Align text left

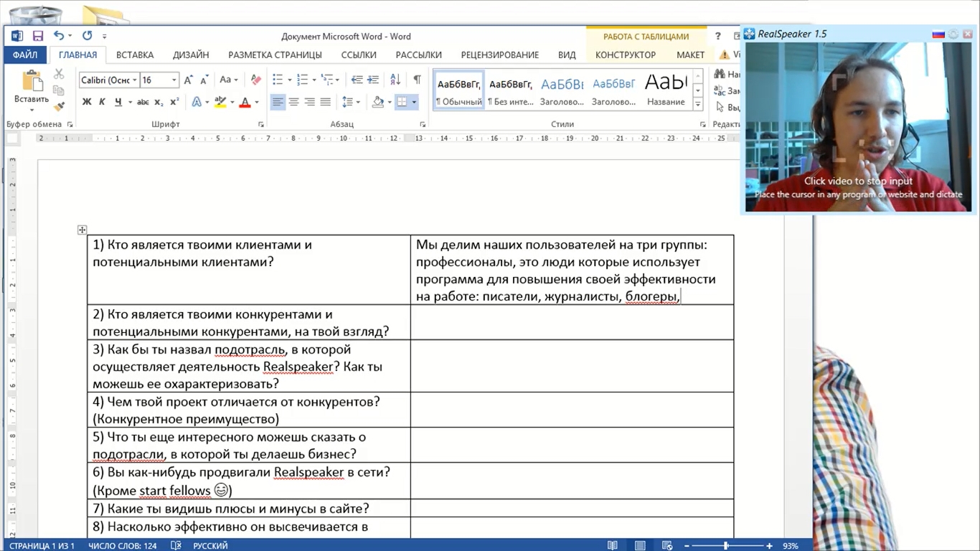pos(278,102)
